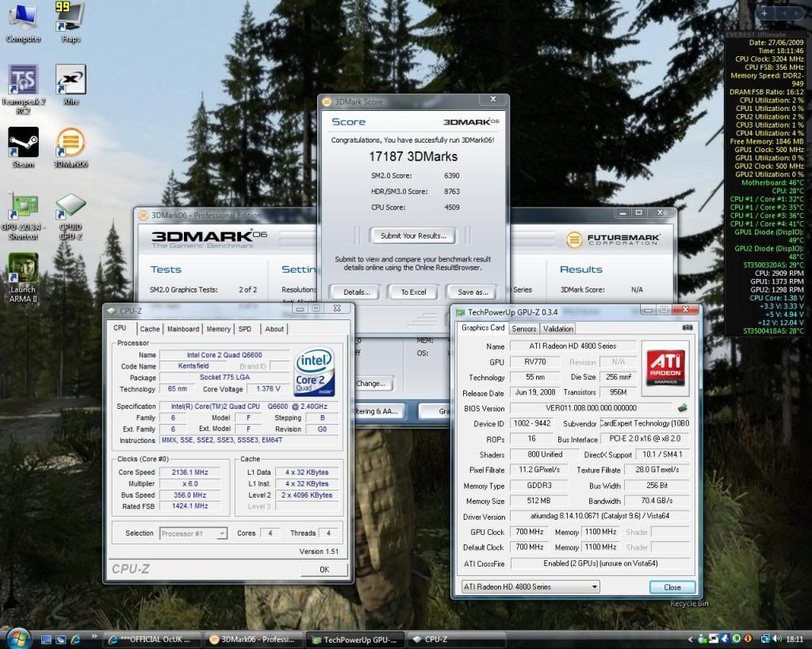Click the Filtering & AA... button in 3DMark06

[x=378, y=411]
